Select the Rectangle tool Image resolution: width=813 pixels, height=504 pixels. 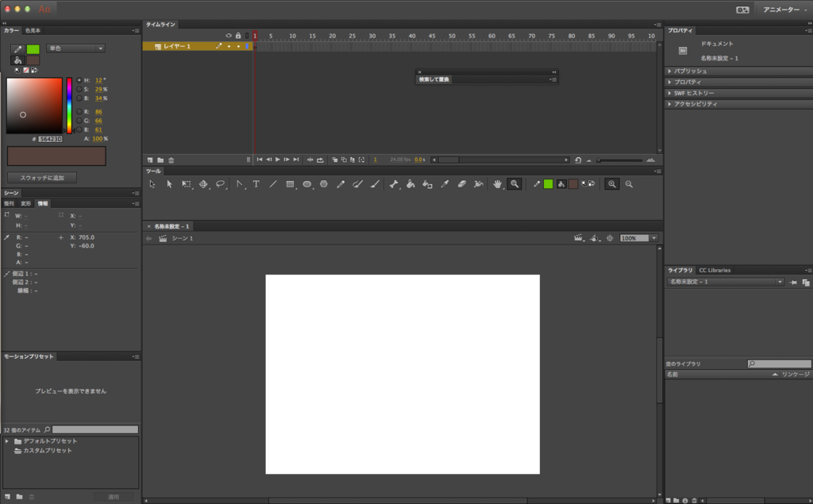click(x=290, y=184)
